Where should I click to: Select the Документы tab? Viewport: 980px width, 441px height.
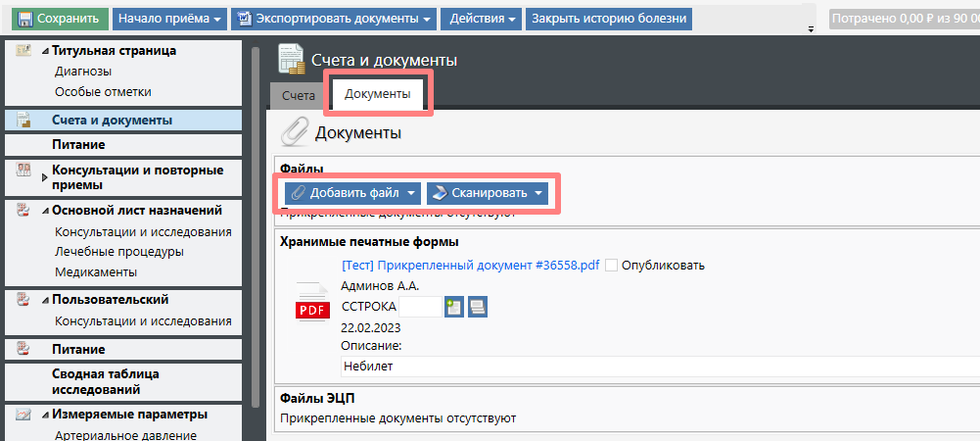point(377,94)
